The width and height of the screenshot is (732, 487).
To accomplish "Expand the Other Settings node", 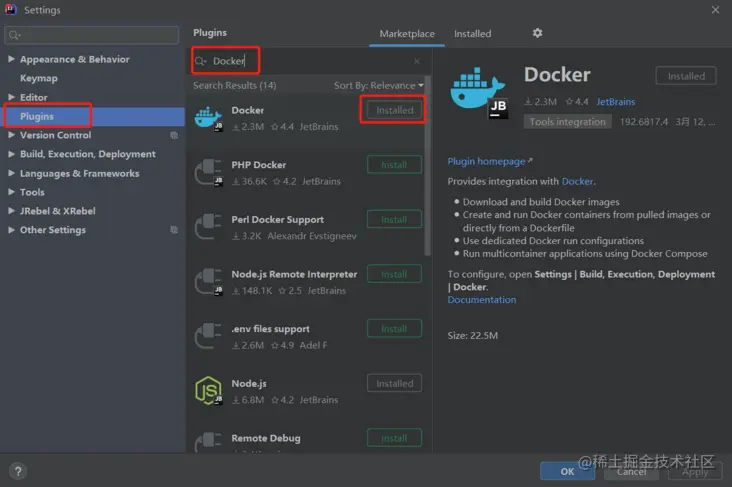I will [11, 230].
